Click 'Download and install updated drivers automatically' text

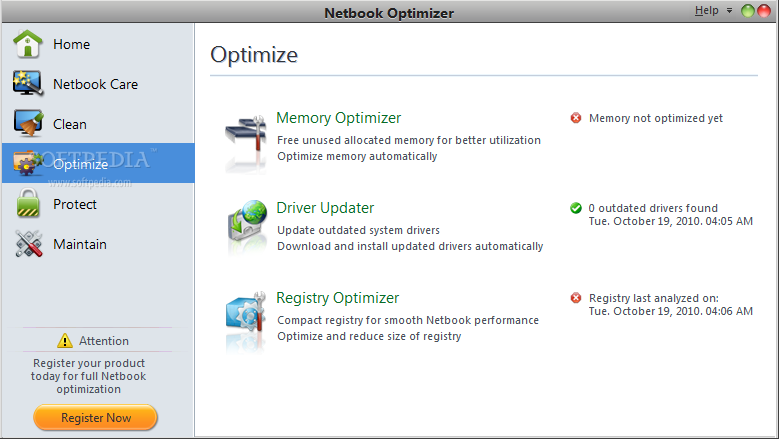[x=410, y=246]
